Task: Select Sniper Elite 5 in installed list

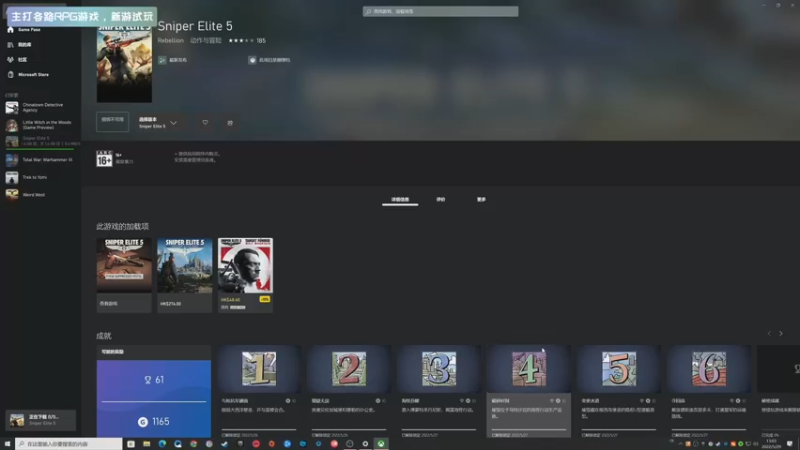Action: click(41, 141)
